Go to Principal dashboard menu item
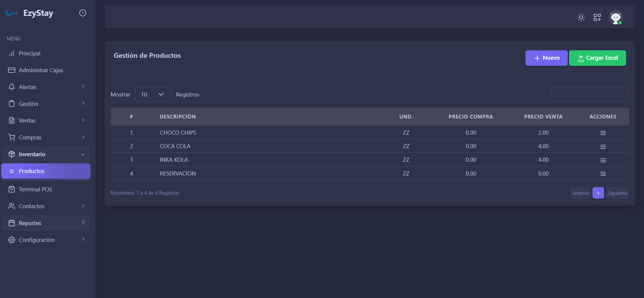Screen dimensions: 644x298 29,53
